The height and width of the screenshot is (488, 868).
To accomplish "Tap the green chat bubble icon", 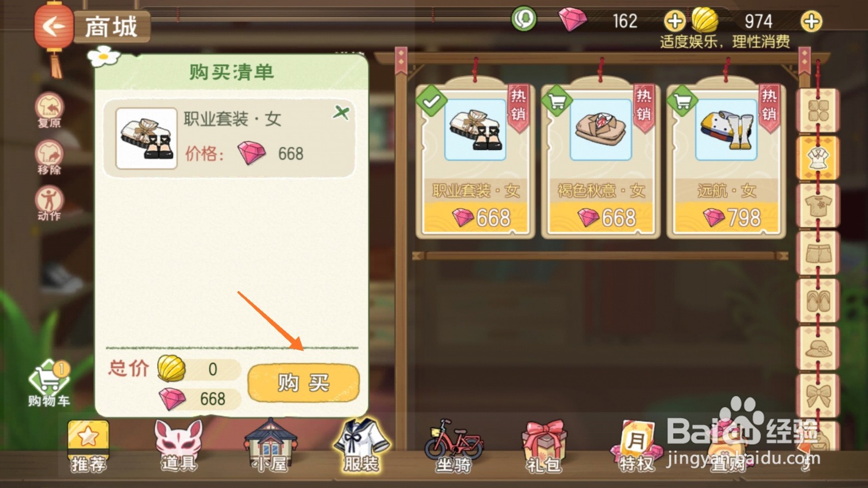I will 524,19.
